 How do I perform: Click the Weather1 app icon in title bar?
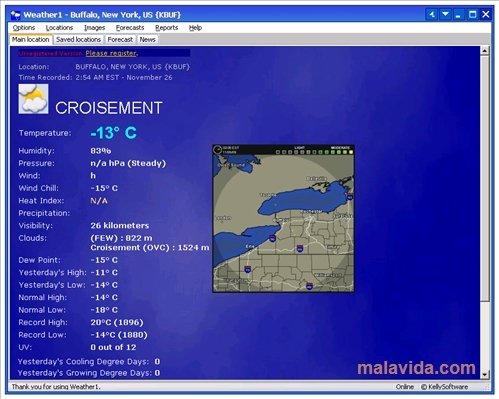point(15,15)
